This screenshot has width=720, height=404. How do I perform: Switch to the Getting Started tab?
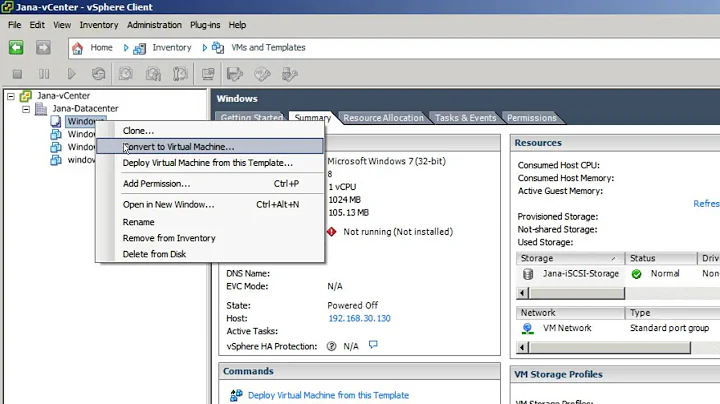pos(251,118)
